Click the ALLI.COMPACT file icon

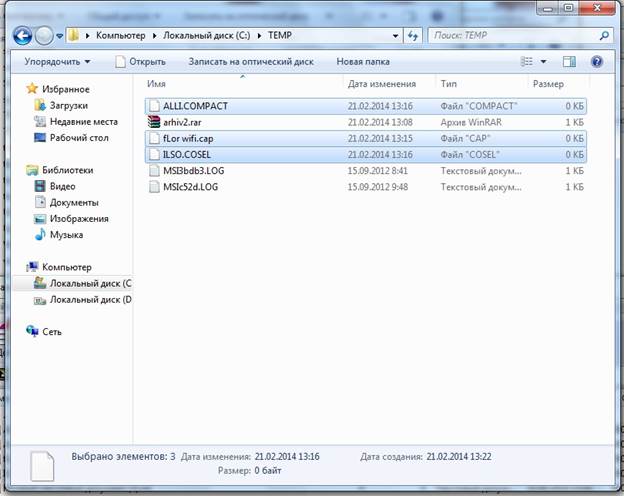click(154, 106)
